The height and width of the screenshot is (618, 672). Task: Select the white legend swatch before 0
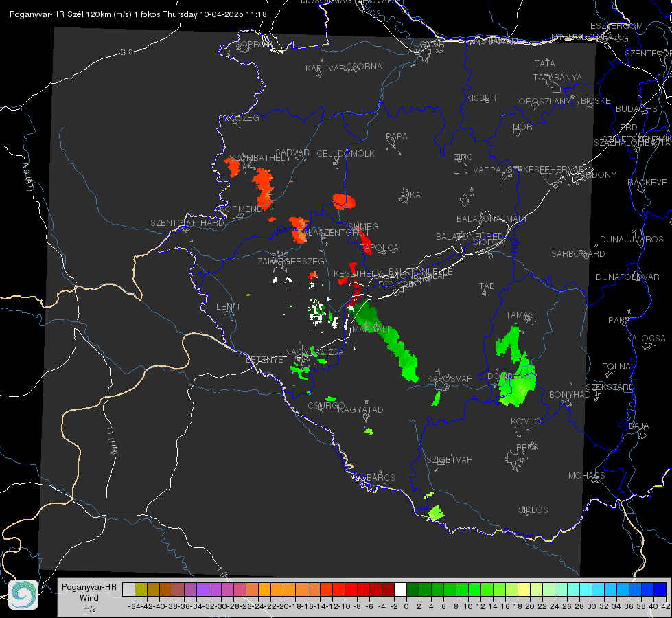(x=400, y=589)
